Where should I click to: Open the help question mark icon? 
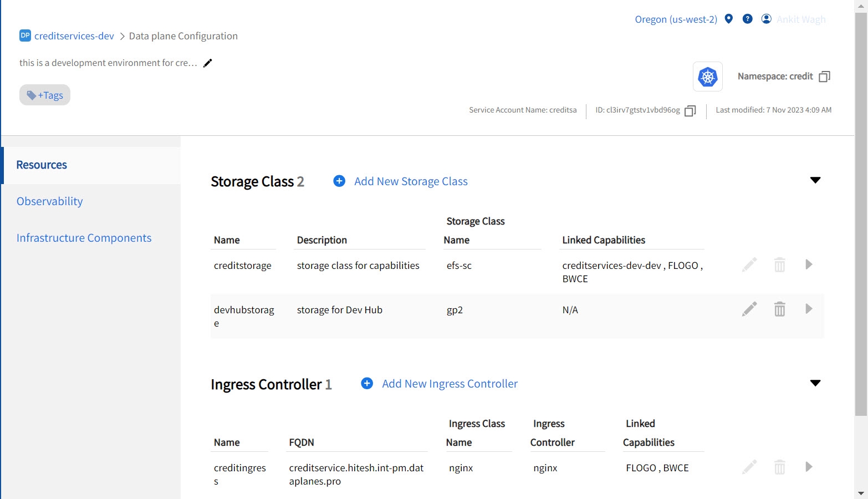point(748,19)
